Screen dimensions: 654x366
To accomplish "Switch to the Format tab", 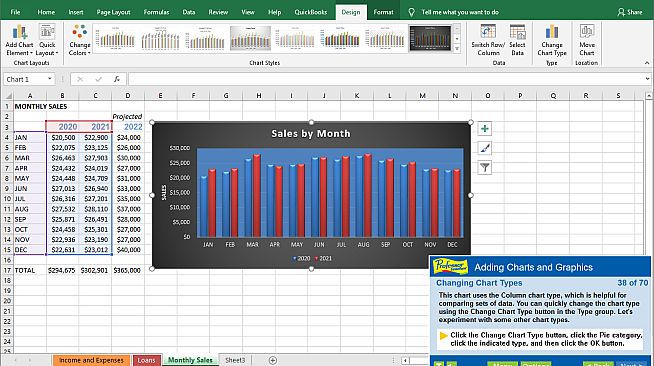I will (x=383, y=12).
